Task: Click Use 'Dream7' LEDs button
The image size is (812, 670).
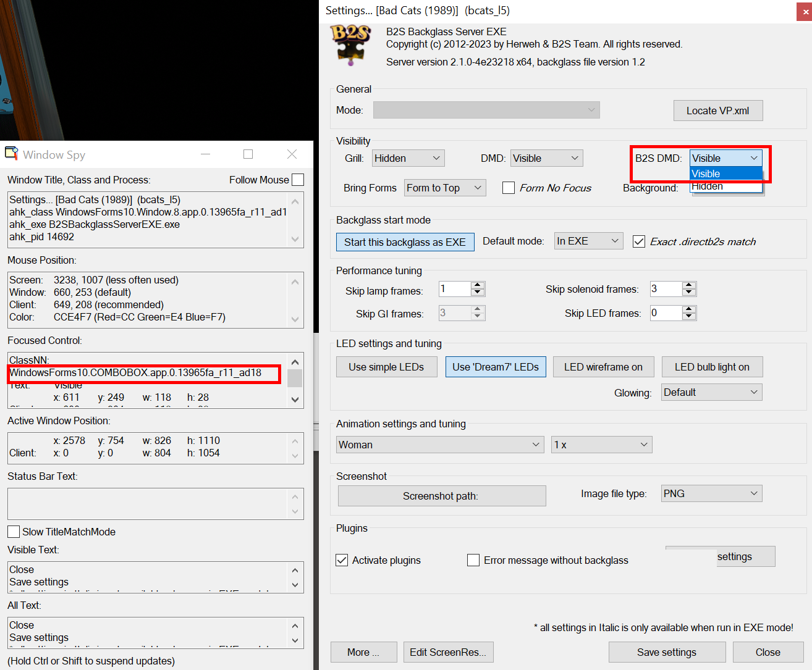Action: coord(496,367)
